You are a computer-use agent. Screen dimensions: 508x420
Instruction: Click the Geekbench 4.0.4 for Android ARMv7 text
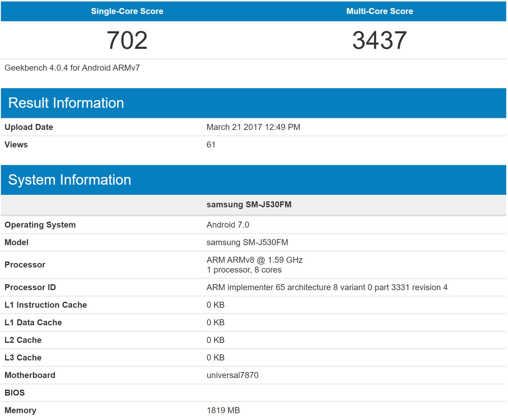pyautogui.click(x=72, y=68)
